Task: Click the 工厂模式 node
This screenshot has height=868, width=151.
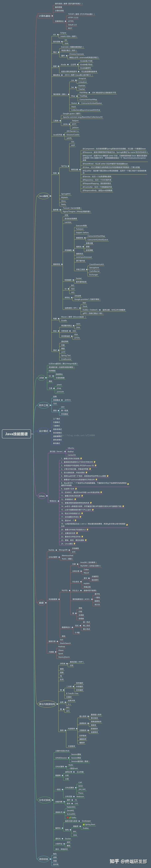Action: 56,418
